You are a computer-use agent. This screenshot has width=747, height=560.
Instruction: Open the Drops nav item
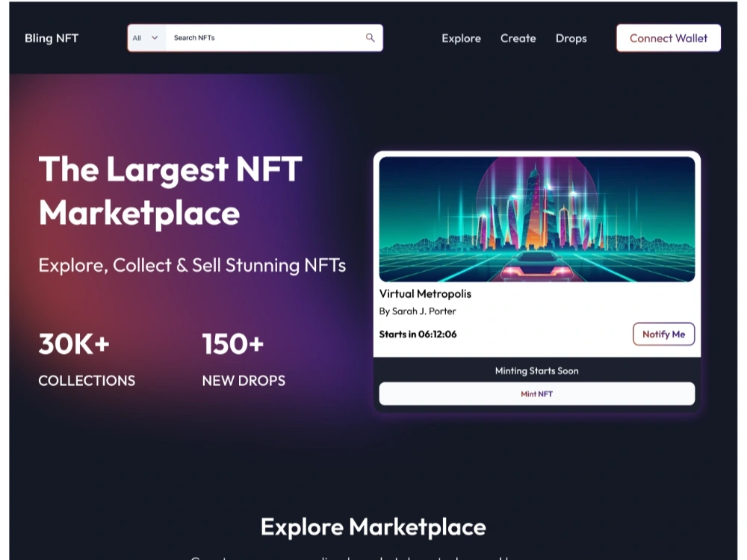571,38
